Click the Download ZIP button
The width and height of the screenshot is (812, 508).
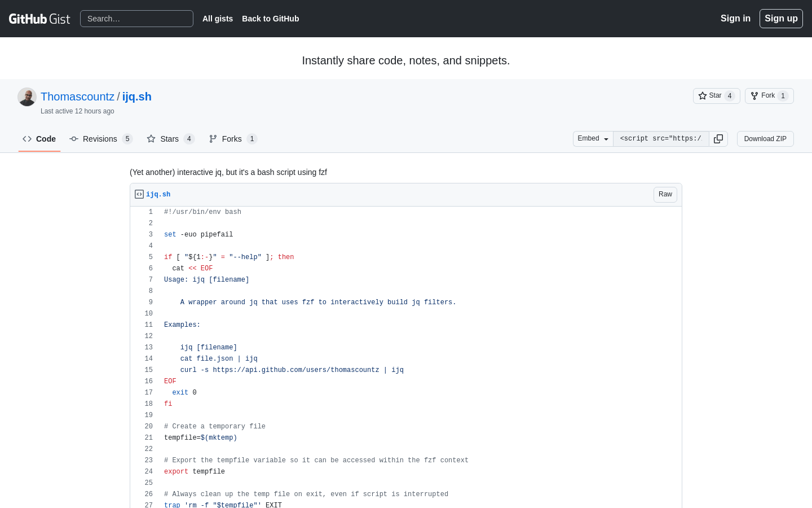tap(765, 139)
